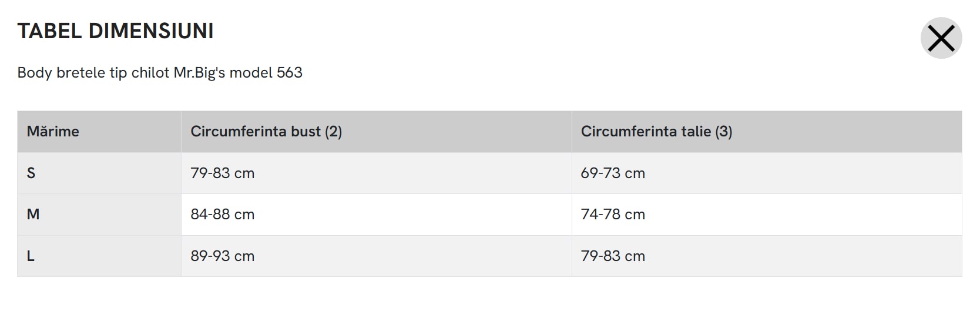Select waist value 79-83 cm for size L

613,256
